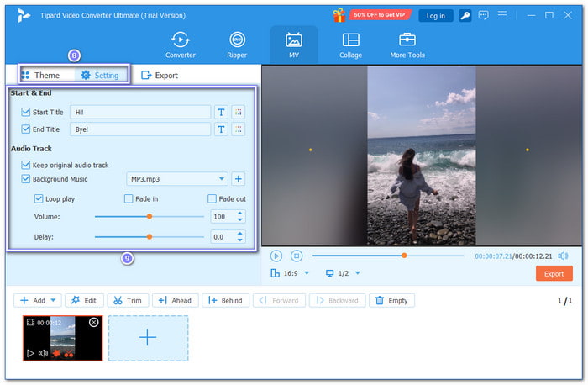Toggle the Background Music checkbox
Screen dimensions: 588x385
click(25, 179)
